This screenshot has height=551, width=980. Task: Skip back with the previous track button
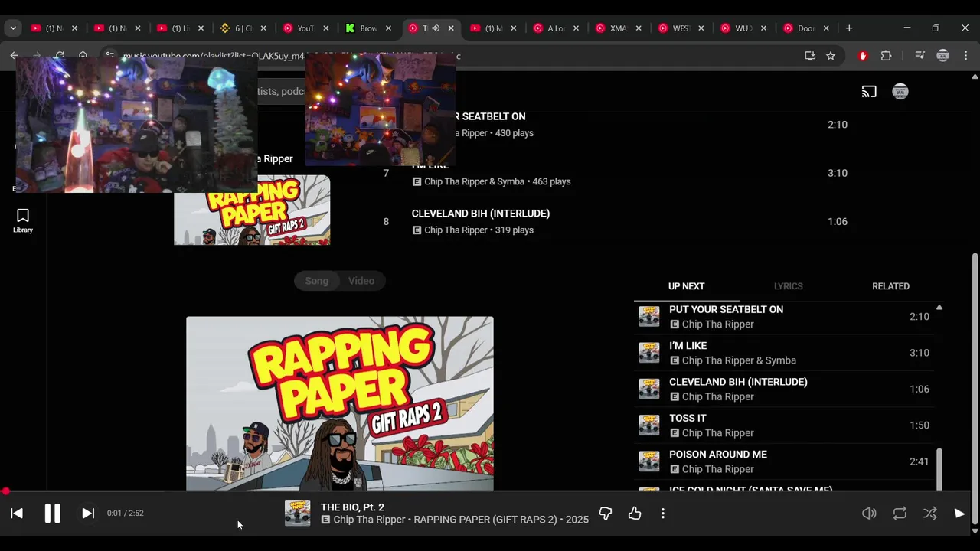coord(17,514)
